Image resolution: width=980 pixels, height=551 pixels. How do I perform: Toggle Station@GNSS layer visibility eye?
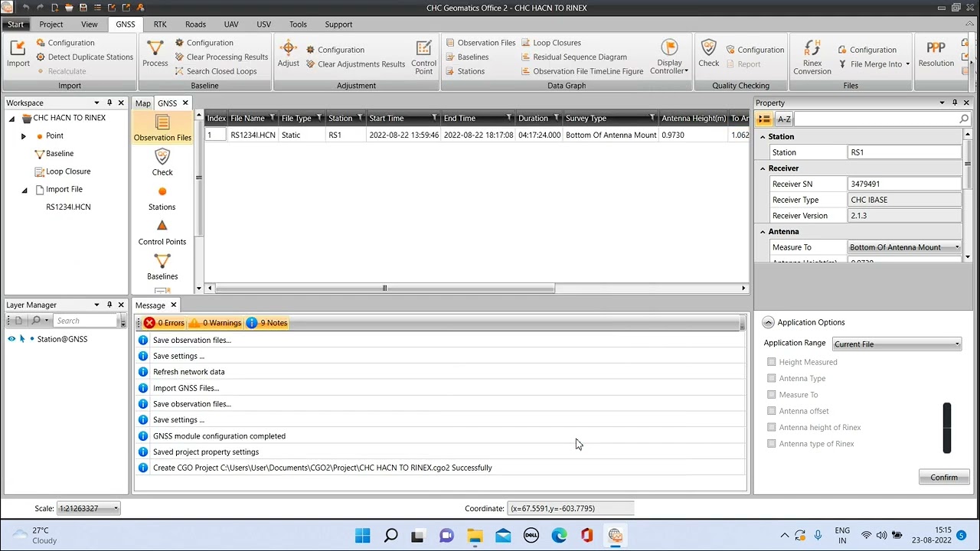(11, 339)
